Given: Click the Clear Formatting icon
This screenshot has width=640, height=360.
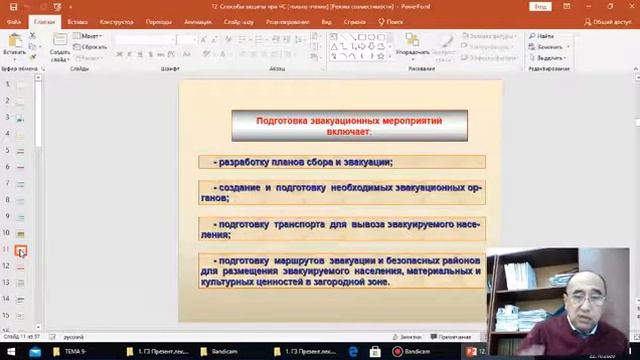Looking at the screenshot, I should click(228, 40).
